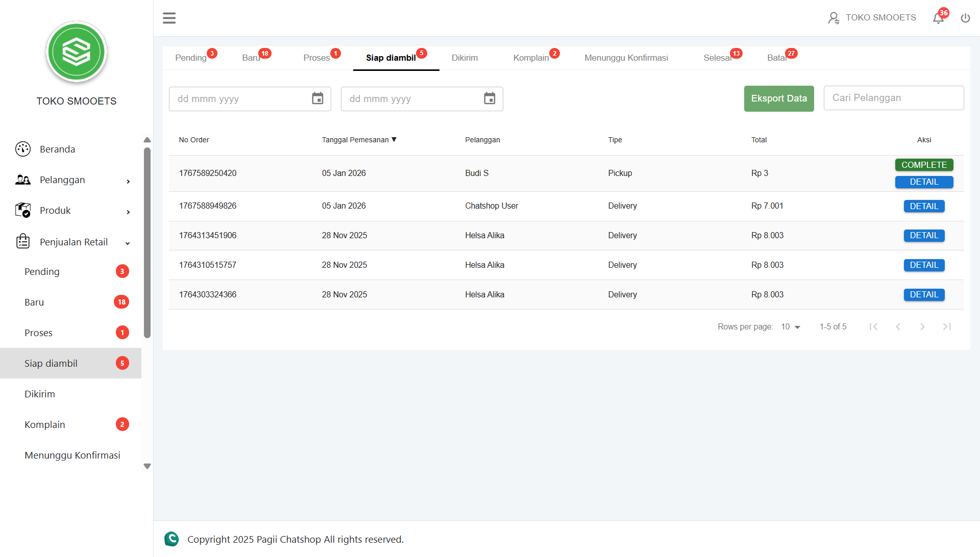Click the Toko Smooets store logo
Image resolution: width=980 pixels, height=557 pixels.
(77, 52)
